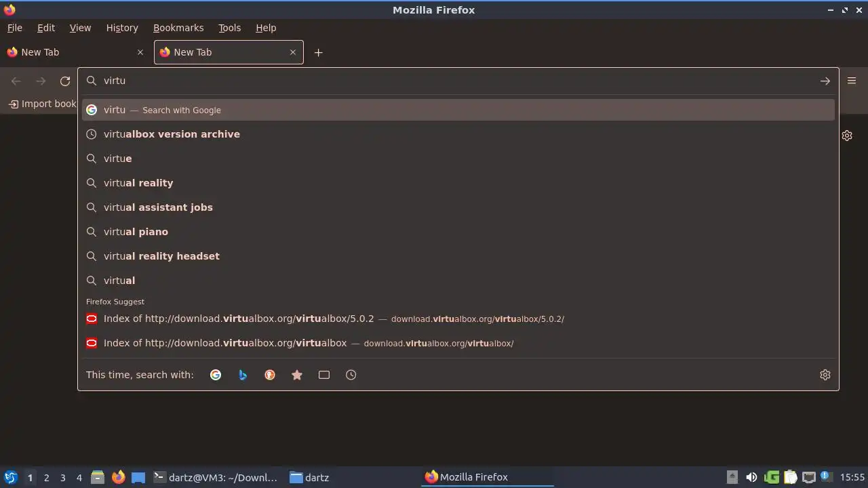Launch file manager from taskbar quick launch
The width and height of the screenshot is (868, 488).
98,477
